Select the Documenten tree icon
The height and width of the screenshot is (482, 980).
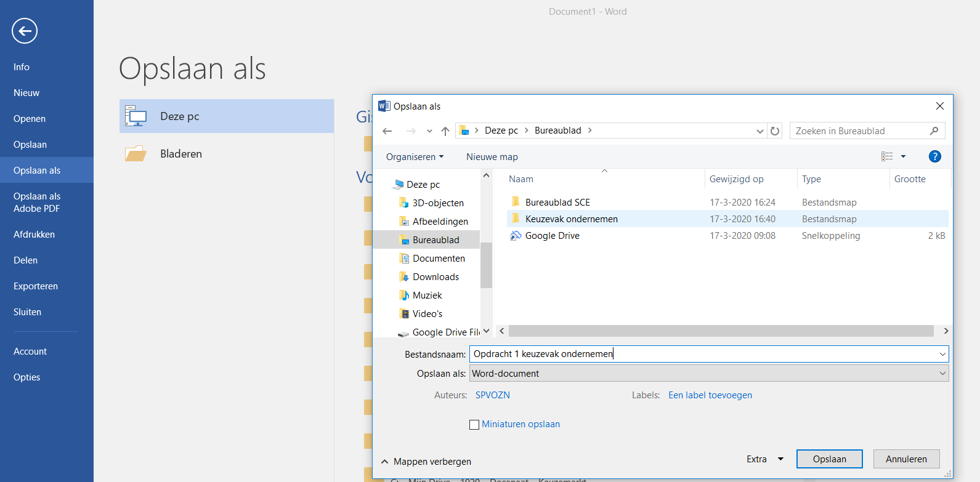point(404,258)
